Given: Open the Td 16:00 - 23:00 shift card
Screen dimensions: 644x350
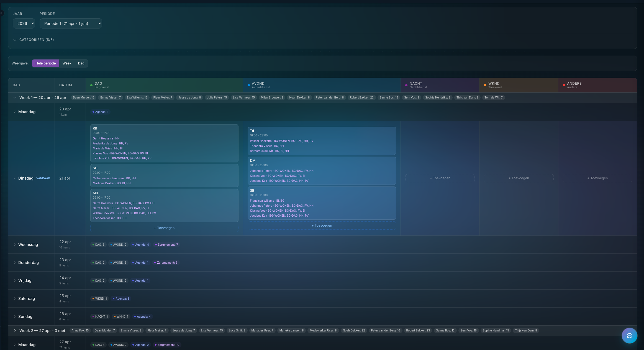Looking at the screenshot, I should (x=322, y=141).
